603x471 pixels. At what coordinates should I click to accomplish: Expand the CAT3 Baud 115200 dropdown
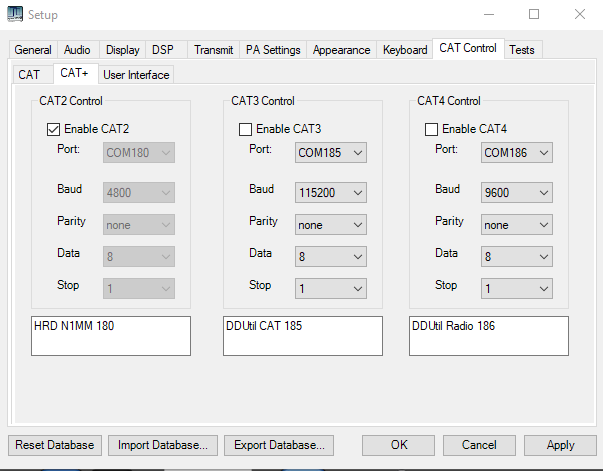pos(331,192)
